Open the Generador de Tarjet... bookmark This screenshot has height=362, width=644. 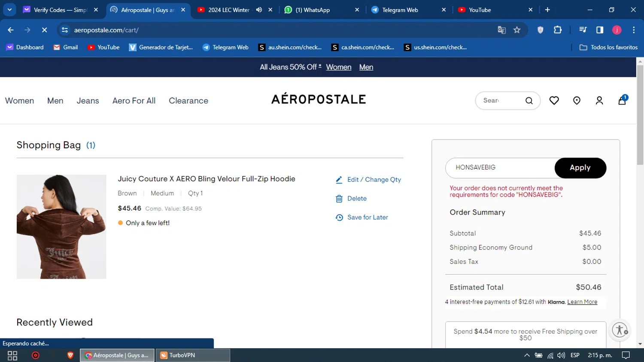pyautogui.click(x=161, y=47)
